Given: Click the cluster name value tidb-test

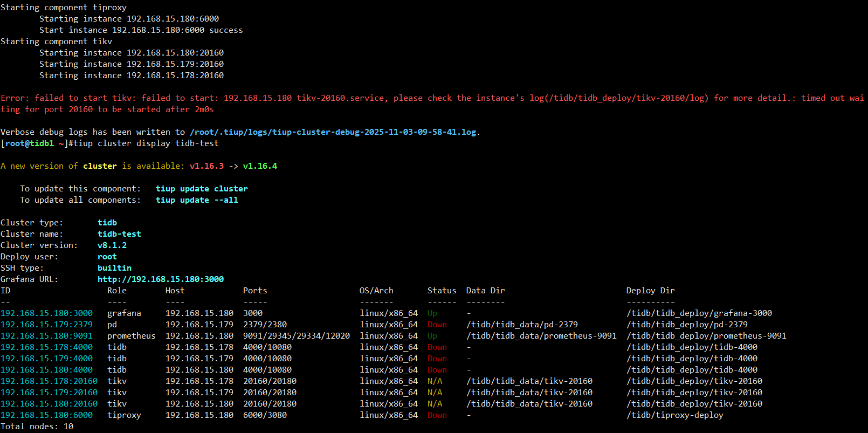Looking at the screenshot, I should point(119,234).
